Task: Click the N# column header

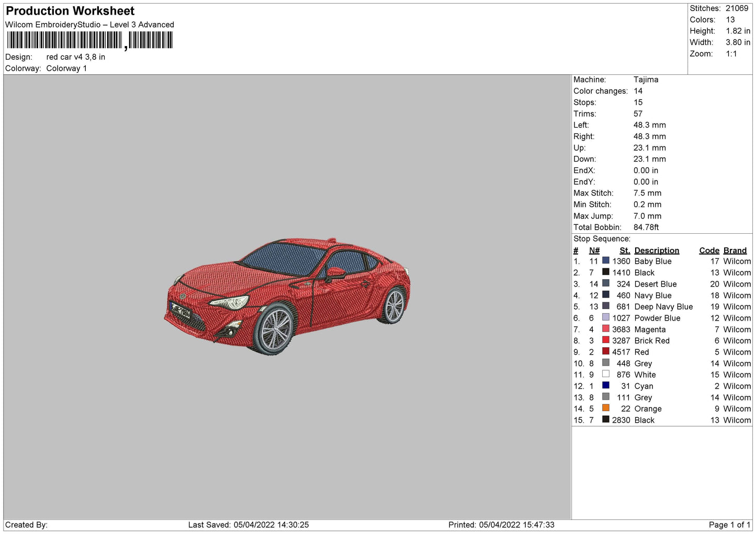Action: click(x=594, y=251)
